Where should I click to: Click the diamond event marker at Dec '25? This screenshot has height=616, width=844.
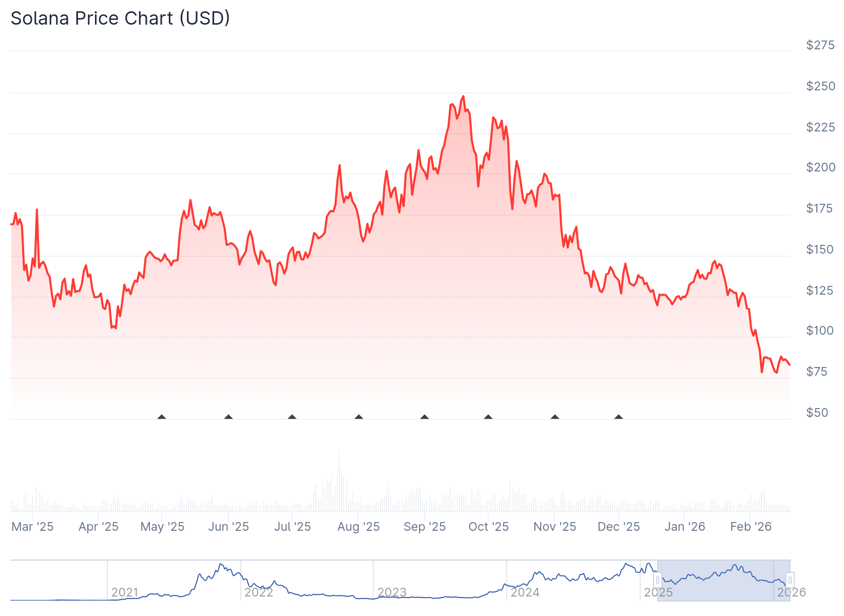pyautogui.click(x=619, y=417)
